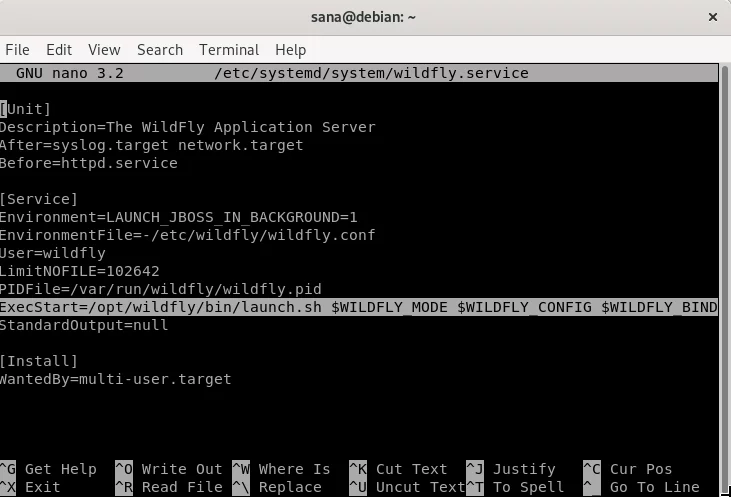Viewport: 731px width, 497px height.
Task: Click the After=syslog.target network.target line
Action: click(152, 145)
